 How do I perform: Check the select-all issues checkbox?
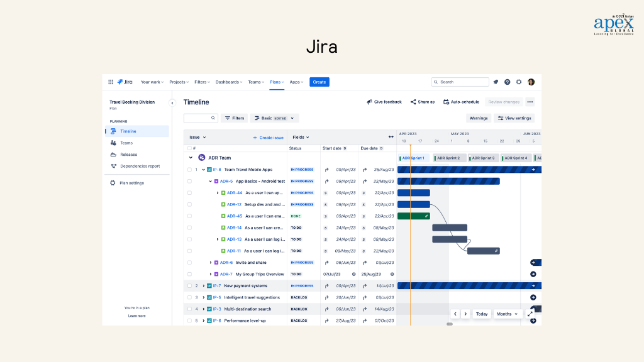tap(189, 148)
